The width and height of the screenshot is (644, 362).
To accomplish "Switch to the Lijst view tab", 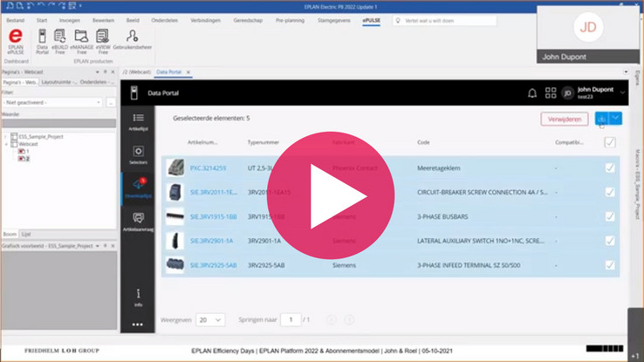I will pos(26,235).
